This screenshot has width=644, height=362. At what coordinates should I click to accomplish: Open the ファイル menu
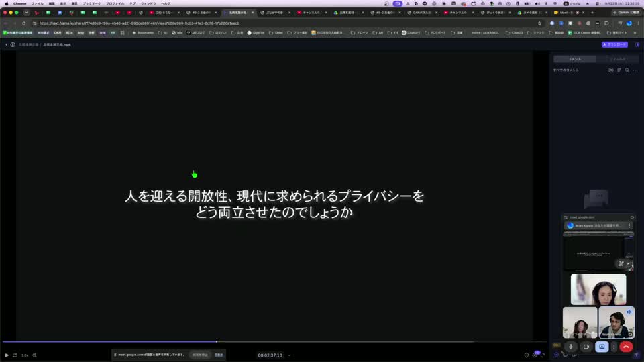tap(38, 3)
